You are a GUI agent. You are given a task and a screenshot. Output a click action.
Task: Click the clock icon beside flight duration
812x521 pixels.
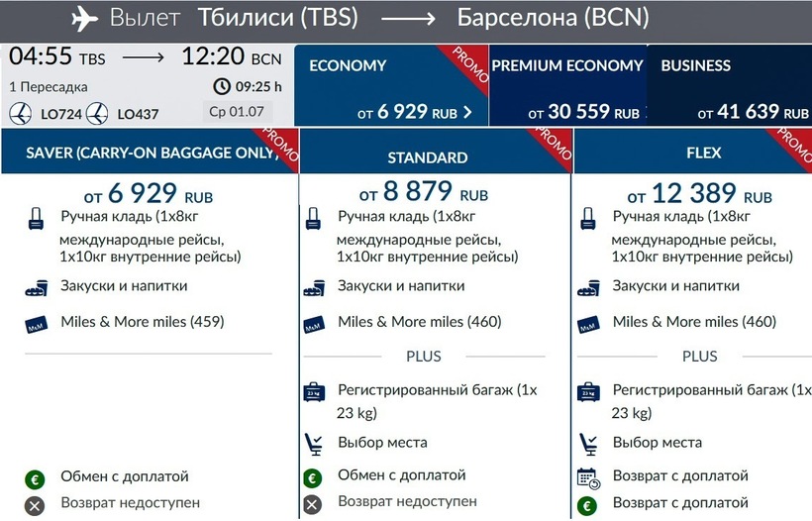(x=221, y=86)
